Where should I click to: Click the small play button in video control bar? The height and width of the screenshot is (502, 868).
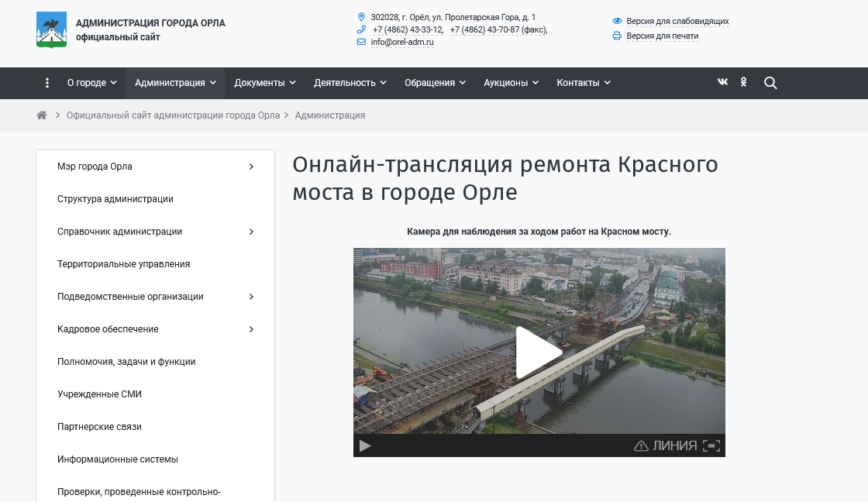click(365, 445)
